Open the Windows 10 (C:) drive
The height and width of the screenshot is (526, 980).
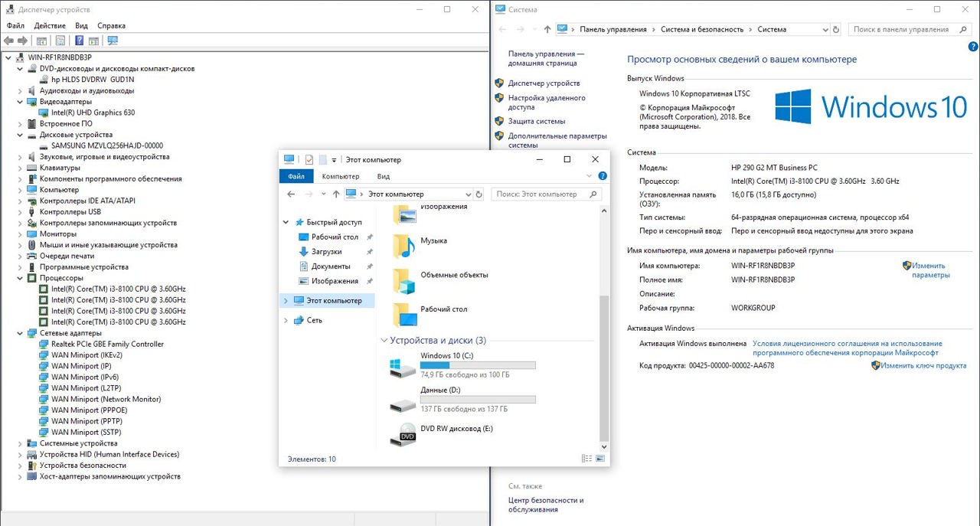click(447, 355)
